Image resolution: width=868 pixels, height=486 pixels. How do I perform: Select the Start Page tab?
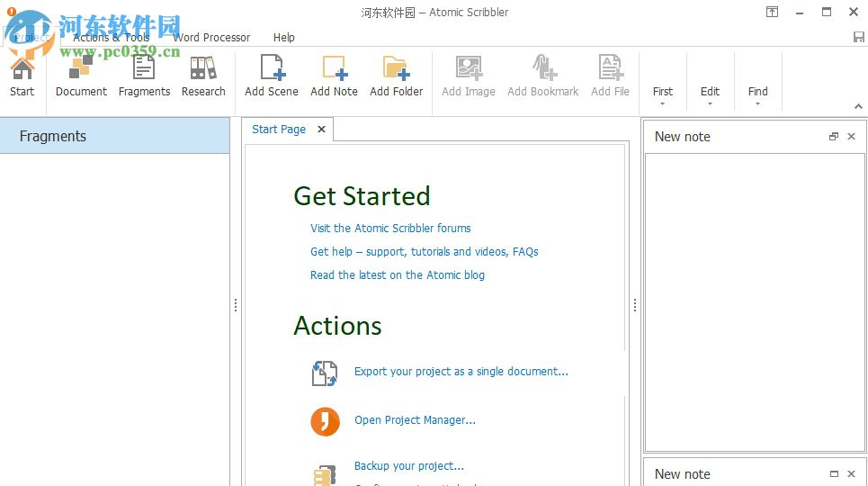coord(279,129)
